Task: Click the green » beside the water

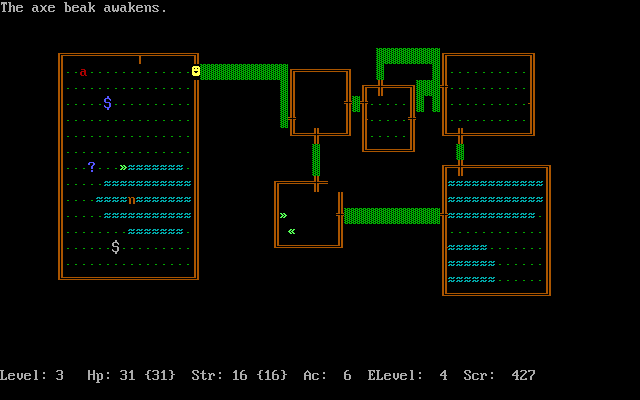Action: click(123, 167)
